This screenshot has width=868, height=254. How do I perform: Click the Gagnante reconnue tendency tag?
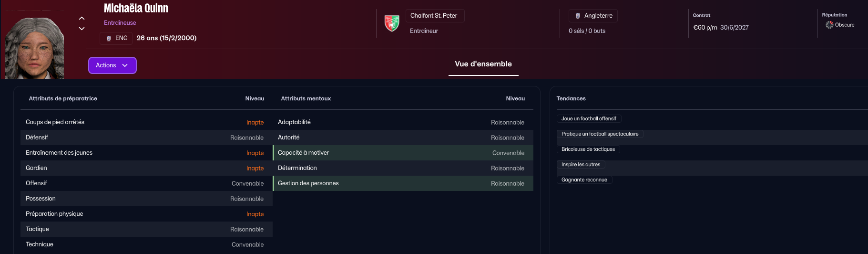coord(584,180)
